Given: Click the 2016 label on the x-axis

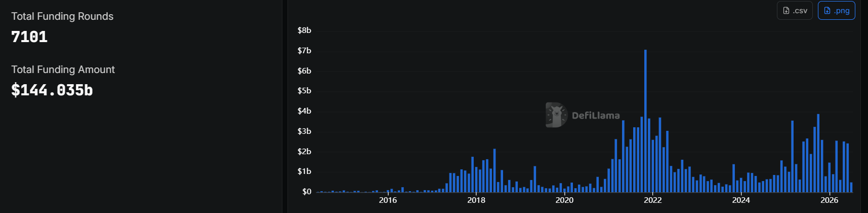Looking at the screenshot, I should (x=388, y=200).
